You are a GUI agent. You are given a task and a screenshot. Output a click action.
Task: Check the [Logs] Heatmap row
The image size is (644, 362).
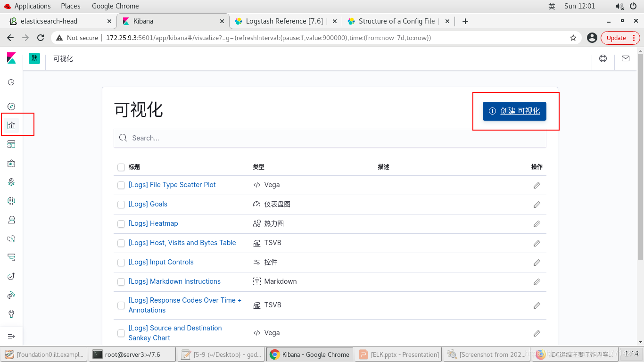pos(121,224)
